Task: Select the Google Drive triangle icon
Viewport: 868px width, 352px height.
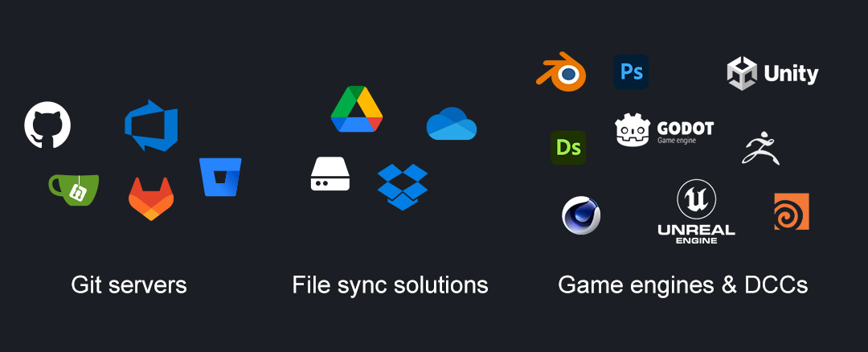Action: click(x=357, y=109)
